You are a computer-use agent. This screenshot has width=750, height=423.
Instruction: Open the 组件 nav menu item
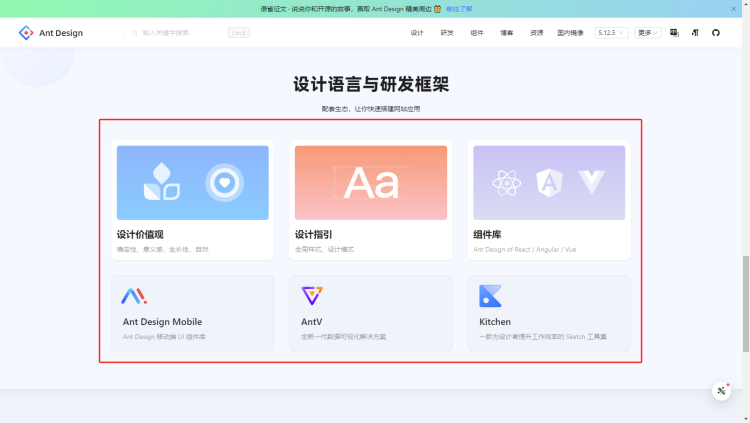477,33
